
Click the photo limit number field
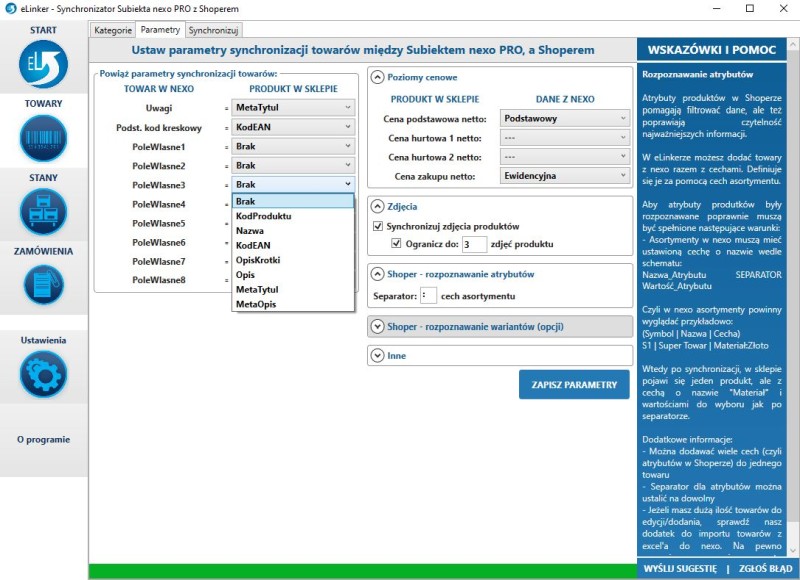474,244
